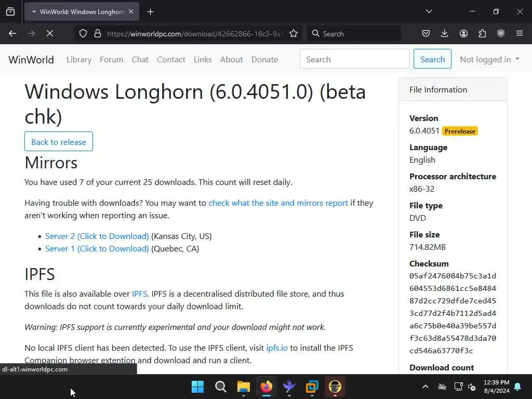
Task: Click Back to release button
Action: pos(59,141)
